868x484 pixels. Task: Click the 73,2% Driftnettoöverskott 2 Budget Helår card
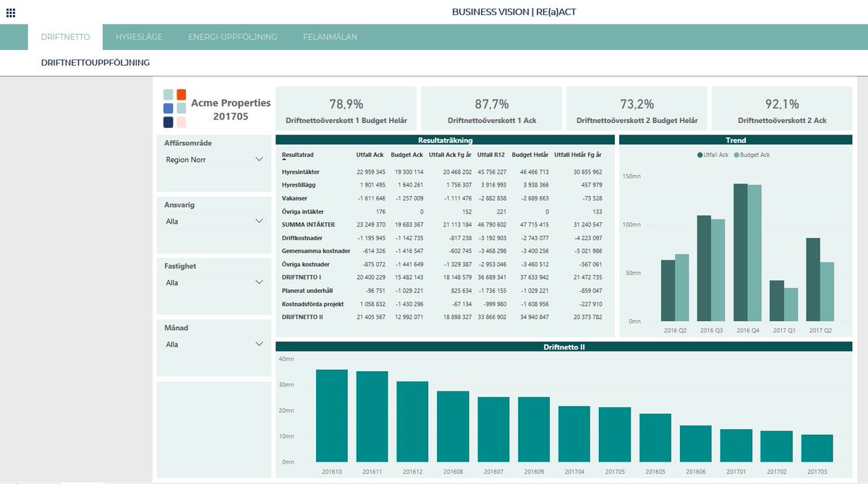637,110
